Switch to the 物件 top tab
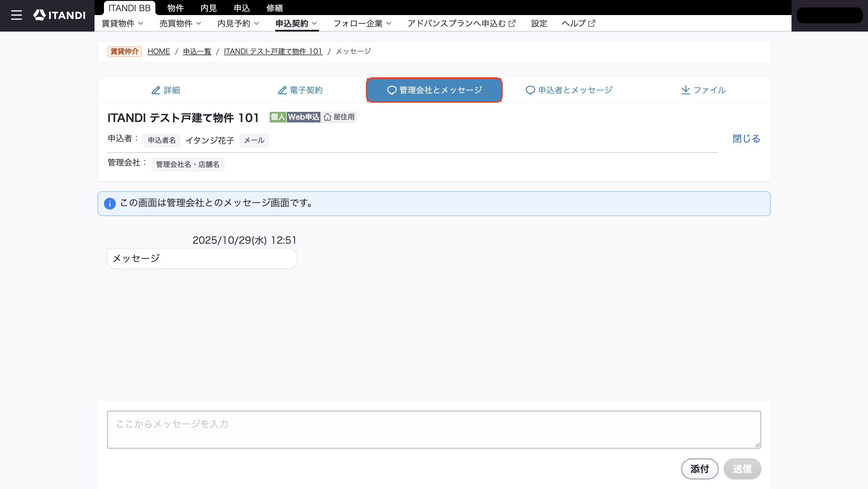 tap(175, 8)
